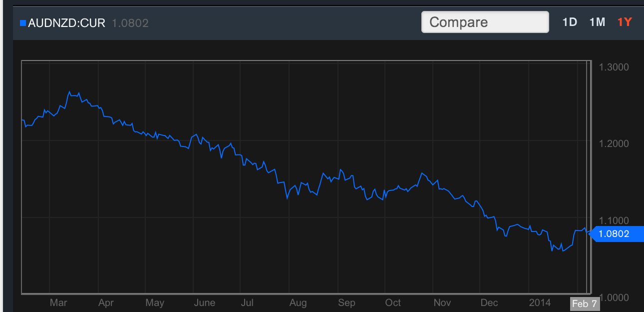Click the Oct label on the time axis
Image resolution: width=644 pixels, height=312 pixels.
point(393,302)
